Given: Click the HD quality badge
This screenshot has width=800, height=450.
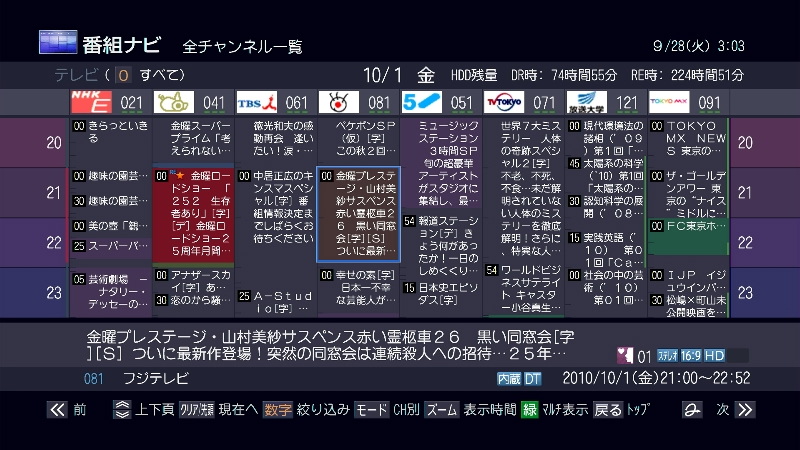Looking at the screenshot, I should coord(714,356).
